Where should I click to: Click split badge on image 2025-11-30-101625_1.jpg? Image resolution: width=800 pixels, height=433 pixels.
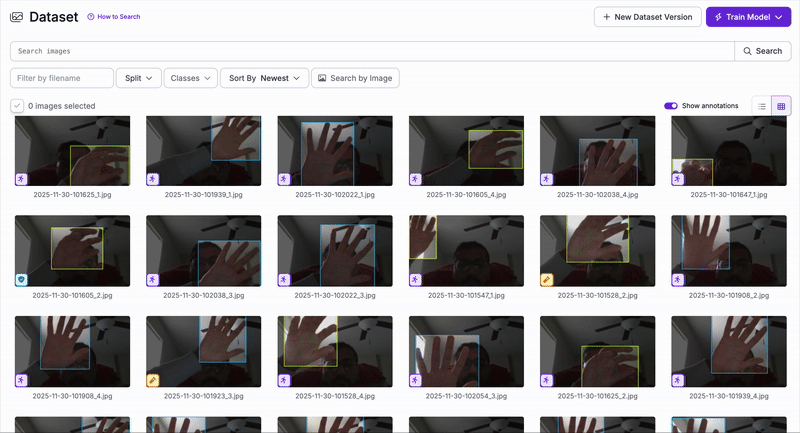pyautogui.click(x=21, y=179)
